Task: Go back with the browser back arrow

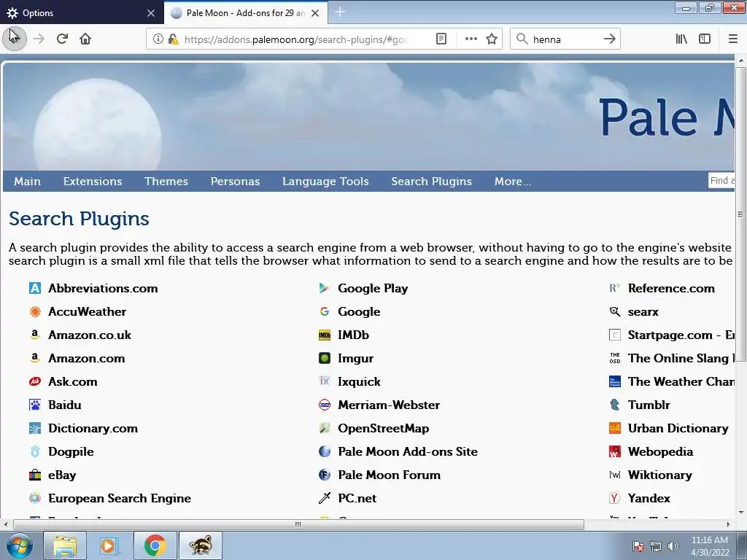Action: pyautogui.click(x=15, y=39)
